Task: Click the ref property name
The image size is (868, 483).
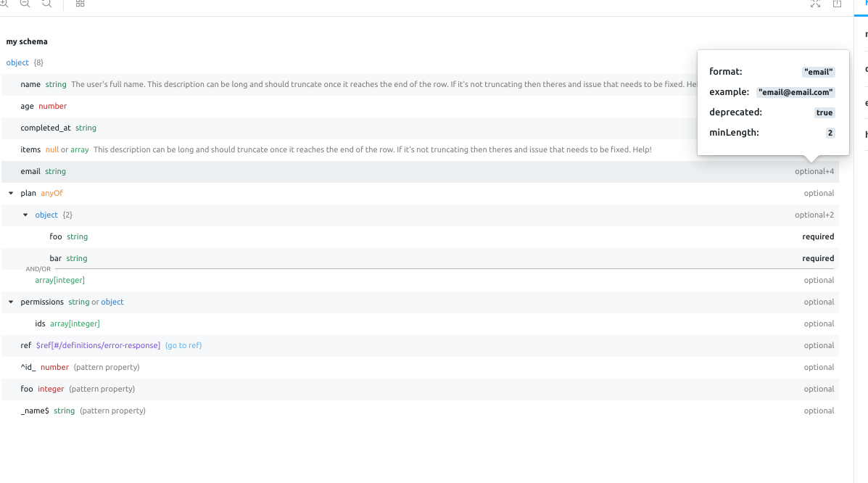Action: coord(25,346)
